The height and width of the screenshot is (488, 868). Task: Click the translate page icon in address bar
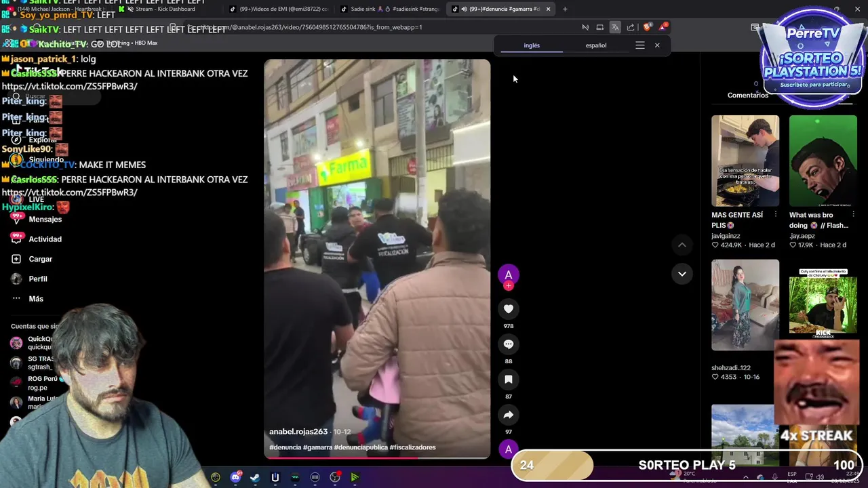615,27
